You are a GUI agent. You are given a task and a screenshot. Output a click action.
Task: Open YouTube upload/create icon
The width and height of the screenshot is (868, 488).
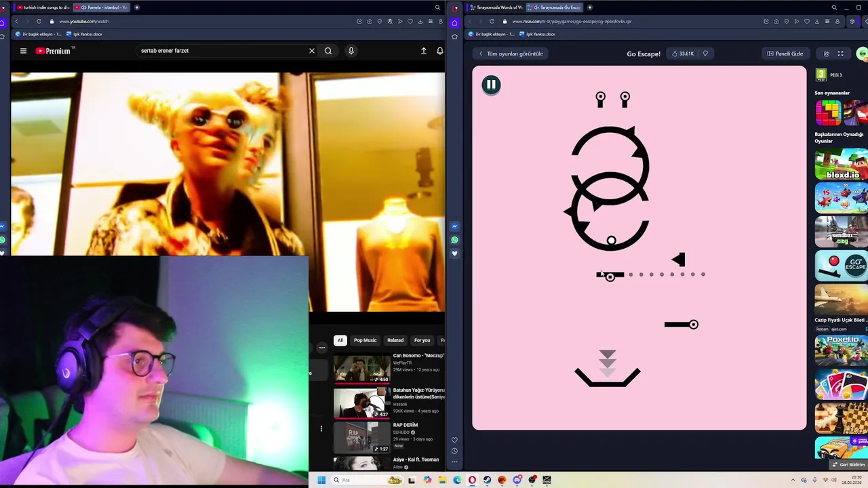pyautogui.click(x=424, y=51)
